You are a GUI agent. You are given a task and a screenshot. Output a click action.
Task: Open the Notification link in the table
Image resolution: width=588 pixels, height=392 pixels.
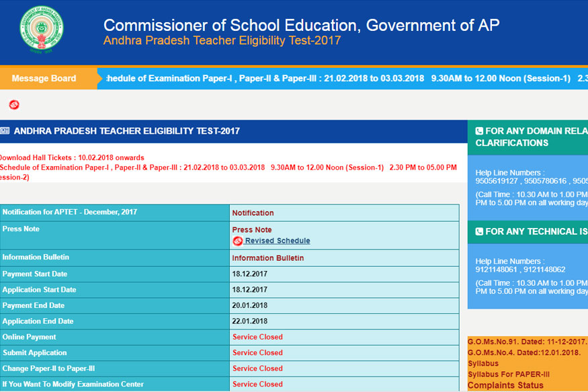coord(253,213)
